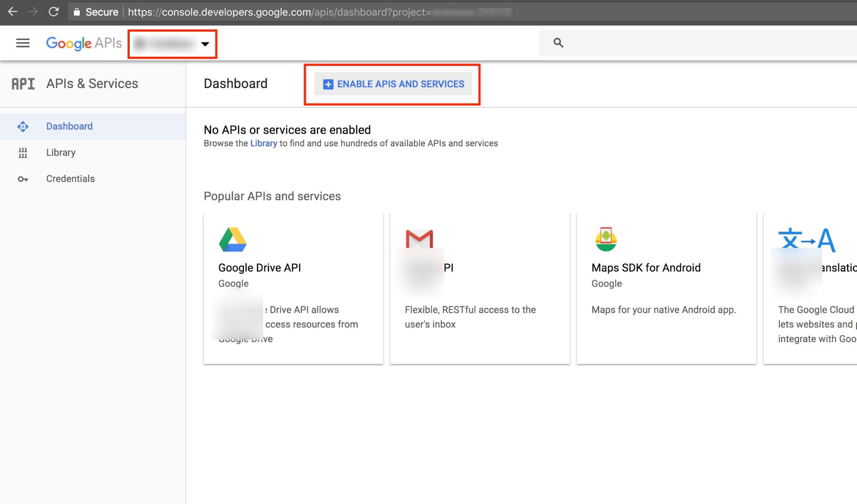Open the Cloud Translation card description
857x504 pixels.
click(817, 324)
